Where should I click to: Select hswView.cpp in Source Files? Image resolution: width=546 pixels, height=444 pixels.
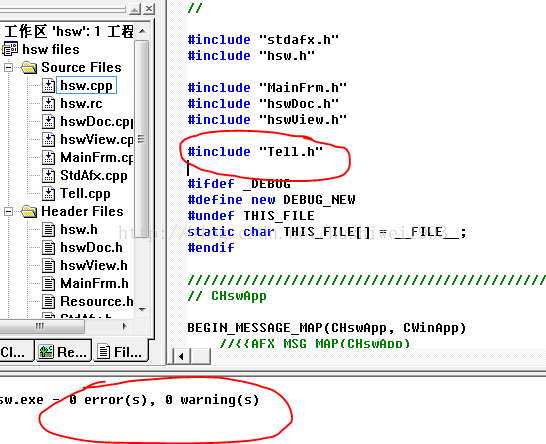coord(96,139)
